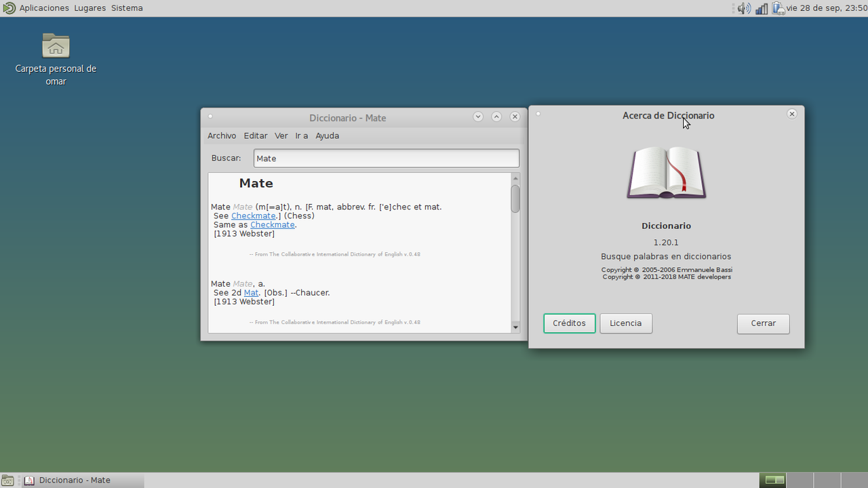Screen dimensions: 868x488
Task: Switch to the active first workspace
Action: click(773, 480)
